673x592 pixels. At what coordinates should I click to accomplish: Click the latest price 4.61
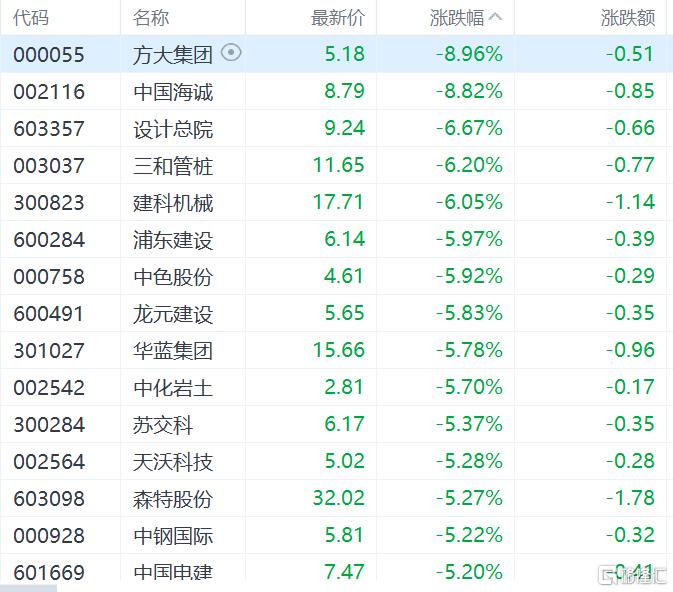click(344, 276)
